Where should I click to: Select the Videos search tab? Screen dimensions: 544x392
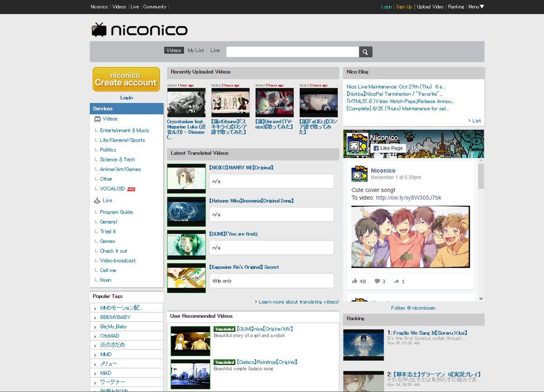pyautogui.click(x=174, y=50)
